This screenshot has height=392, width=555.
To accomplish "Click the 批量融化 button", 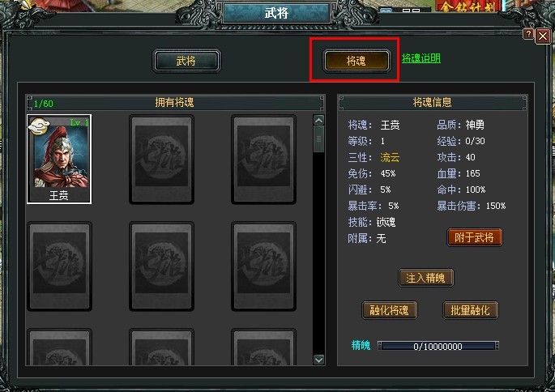I will tap(471, 310).
